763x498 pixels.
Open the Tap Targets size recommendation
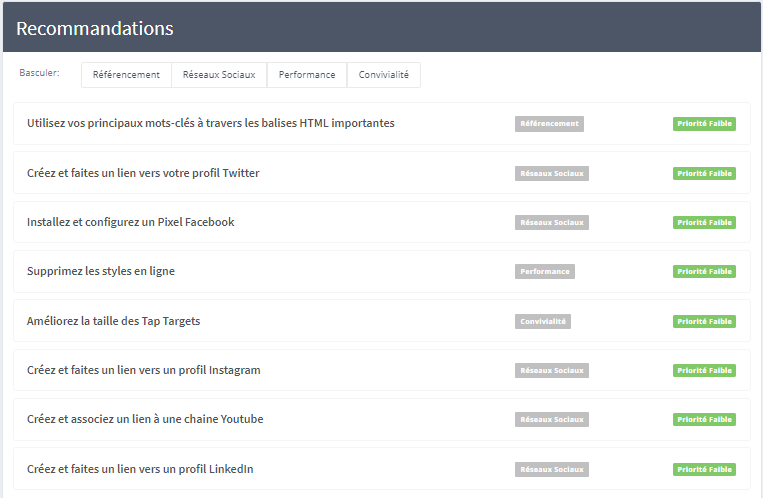[x=114, y=321]
